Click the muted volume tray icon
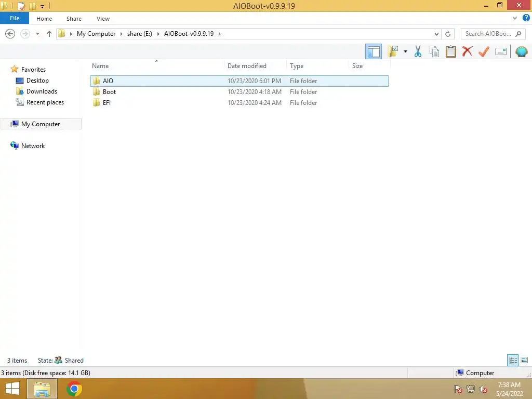This screenshot has width=532, height=399. [483, 389]
